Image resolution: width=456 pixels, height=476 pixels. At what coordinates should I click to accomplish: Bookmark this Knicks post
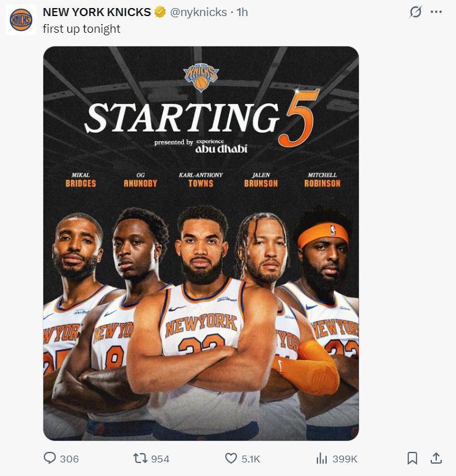pyautogui.click(x=412, y=458)
